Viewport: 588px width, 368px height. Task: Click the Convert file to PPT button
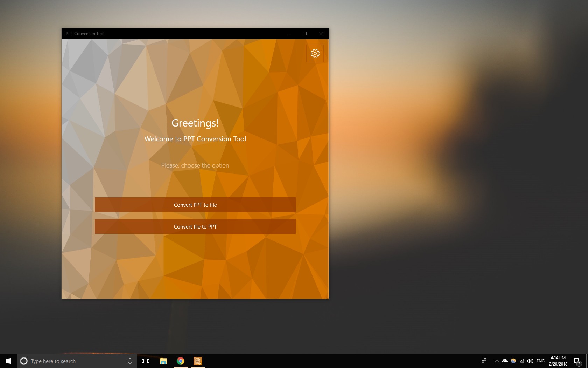pyautogui.click(x=195, y=227)
